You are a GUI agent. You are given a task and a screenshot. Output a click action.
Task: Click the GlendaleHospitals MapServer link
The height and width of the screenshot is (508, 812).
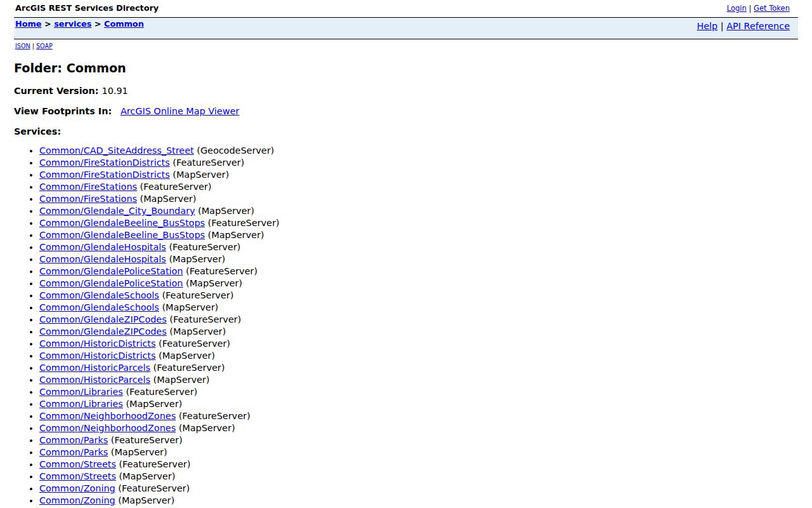point(103,259)
